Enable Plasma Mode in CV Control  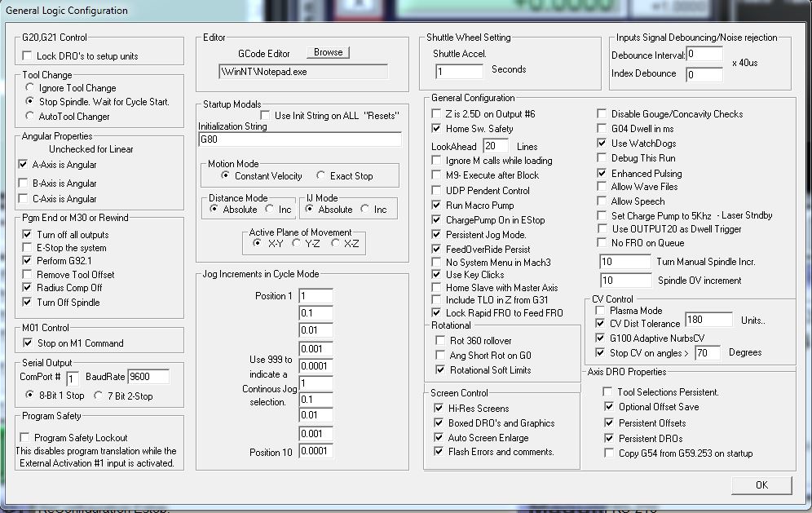point(602,311)
